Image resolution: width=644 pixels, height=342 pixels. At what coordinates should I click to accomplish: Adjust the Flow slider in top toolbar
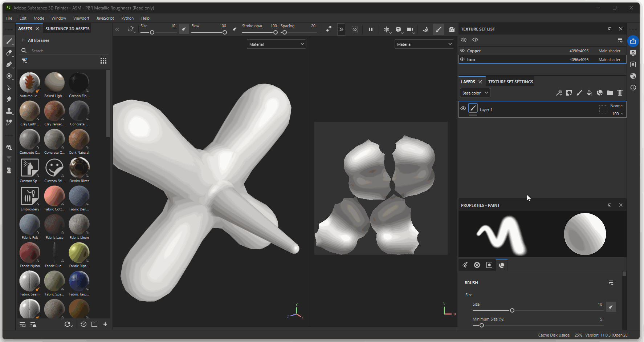(224, 32)
